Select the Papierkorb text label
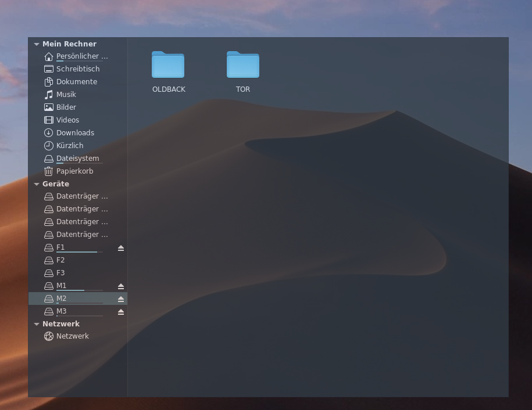Viewport: 532px width, 410px height. 74,171
